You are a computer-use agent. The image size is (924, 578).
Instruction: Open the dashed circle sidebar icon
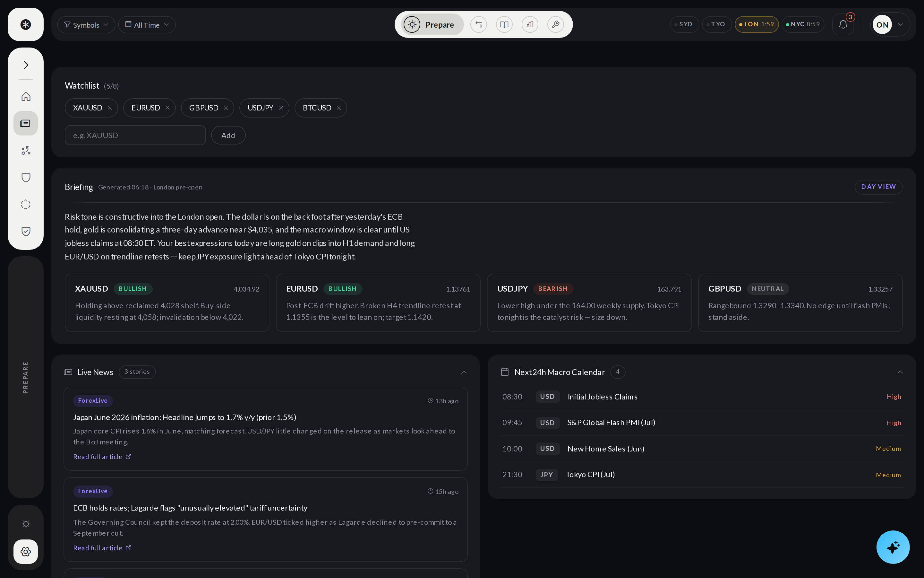pyautogui.click(x=26, y=205)
